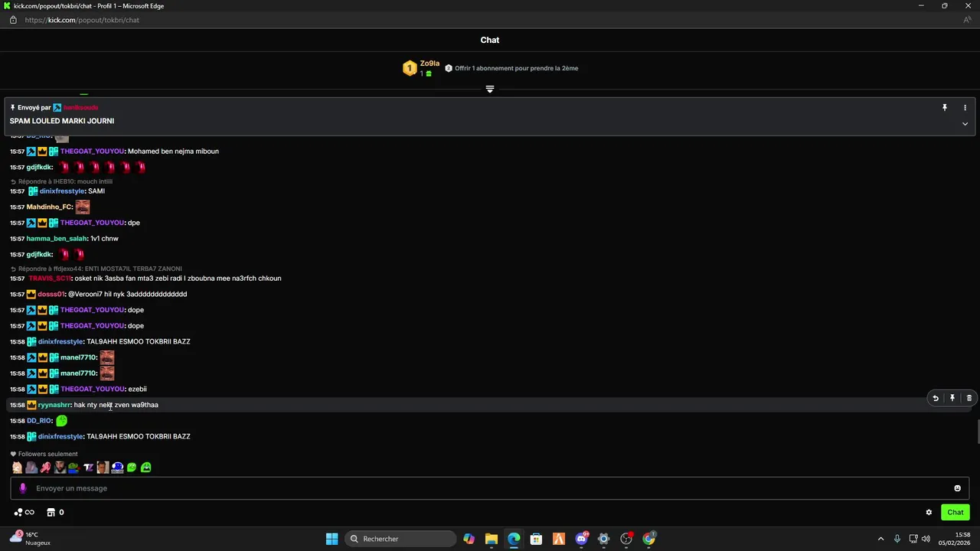Insert the purple TZ logo emote
The height and width of the screenshot is (551, 980).
88,467
